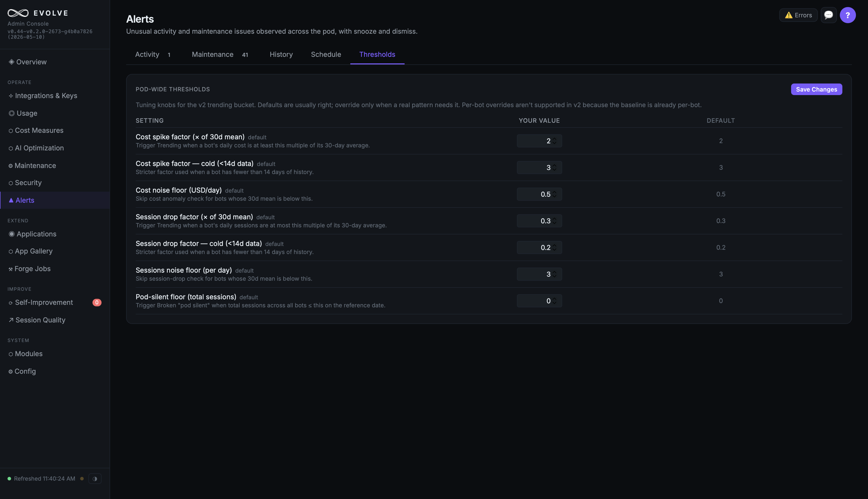The width and height of the screenshot is (868, 499).
Task: Click the Usage circle icon
Action: [12, 113]
